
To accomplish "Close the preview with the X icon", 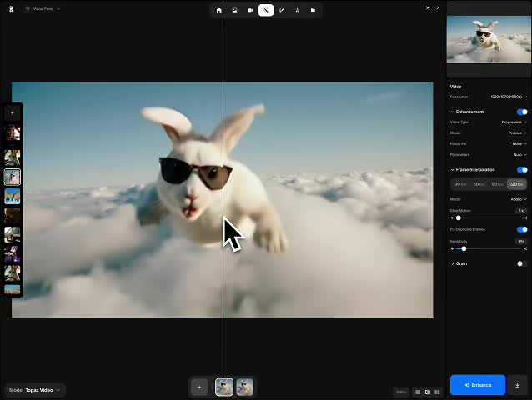I will (x=428, y=7).
